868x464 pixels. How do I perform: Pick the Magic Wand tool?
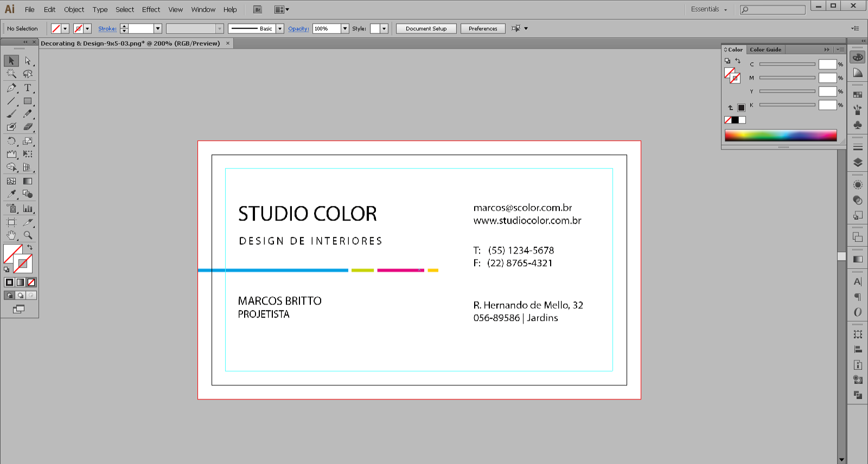pos(11,74)
